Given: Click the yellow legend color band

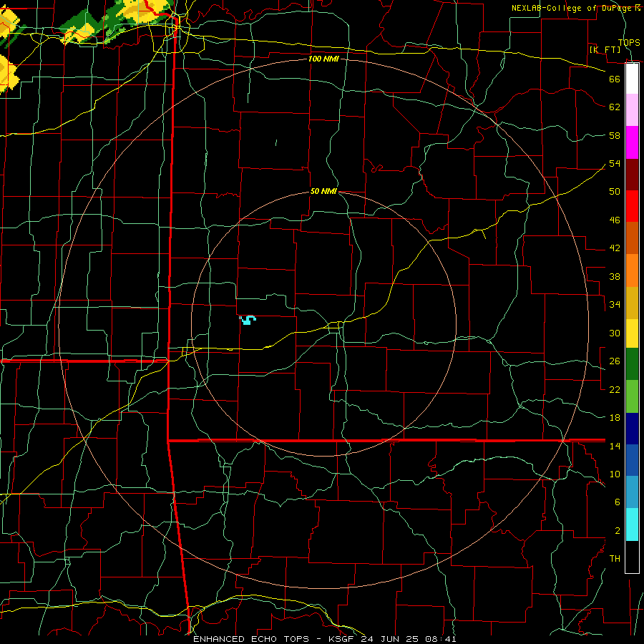Looking at the screenshot, I should click(x=632, y=333).
